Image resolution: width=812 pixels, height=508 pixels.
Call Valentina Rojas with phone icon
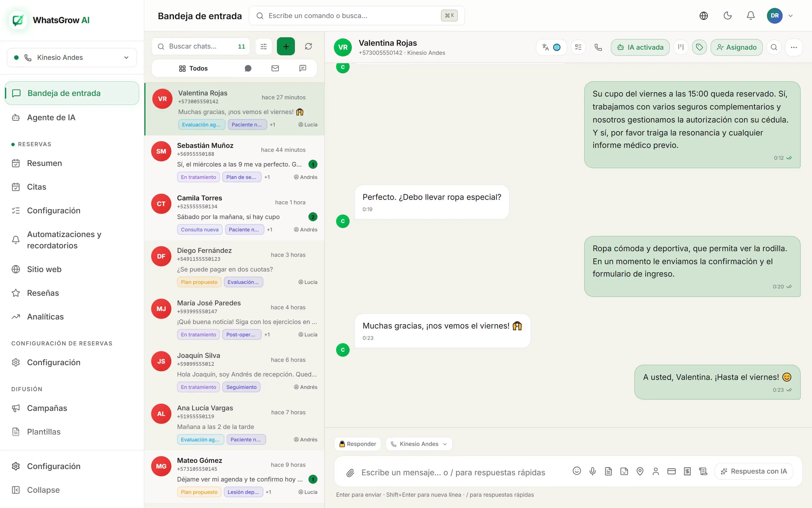point(598,47)
